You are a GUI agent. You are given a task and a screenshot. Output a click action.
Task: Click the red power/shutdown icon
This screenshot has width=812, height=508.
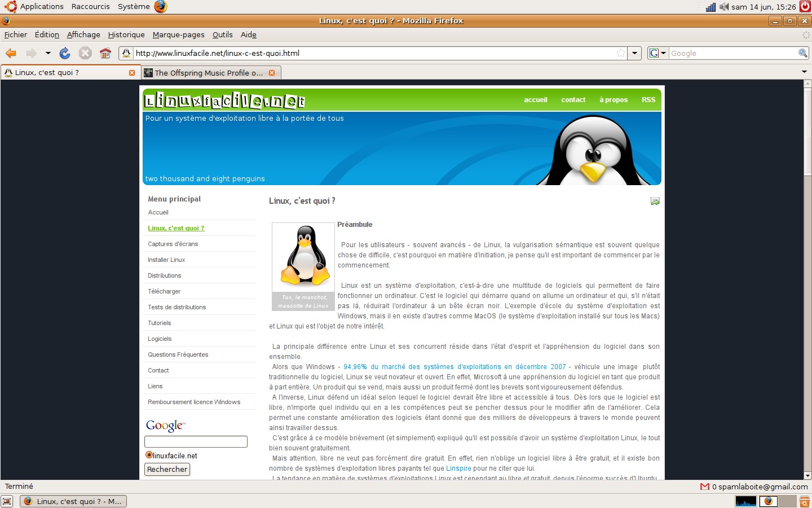pos(805,7)
